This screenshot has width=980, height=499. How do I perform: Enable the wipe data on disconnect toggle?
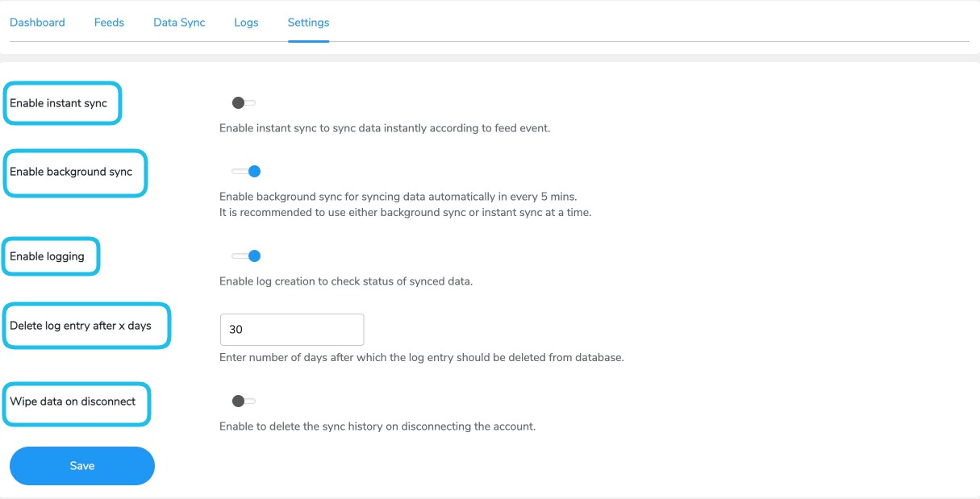pos(244,401)
